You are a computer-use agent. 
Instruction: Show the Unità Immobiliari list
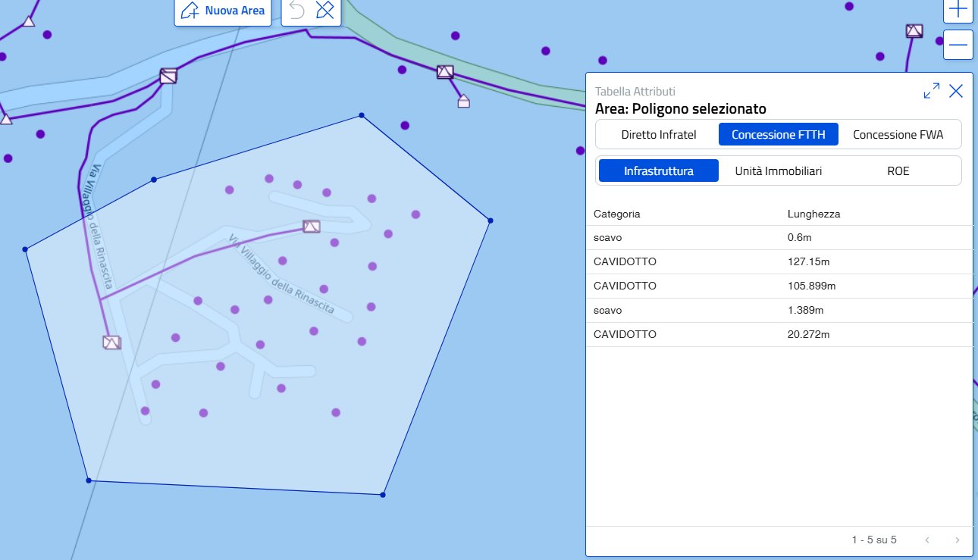[x=778, y=171]
